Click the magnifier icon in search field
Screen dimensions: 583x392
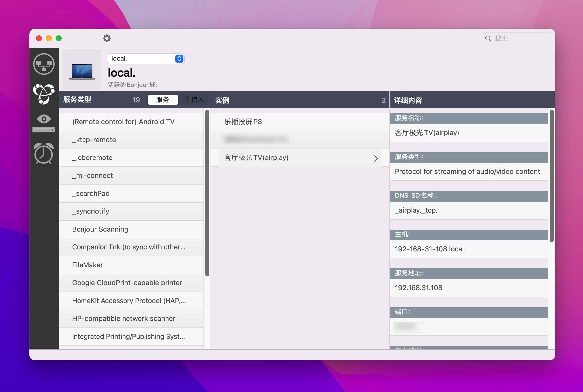pyautogui.click(x=488, y=39)
